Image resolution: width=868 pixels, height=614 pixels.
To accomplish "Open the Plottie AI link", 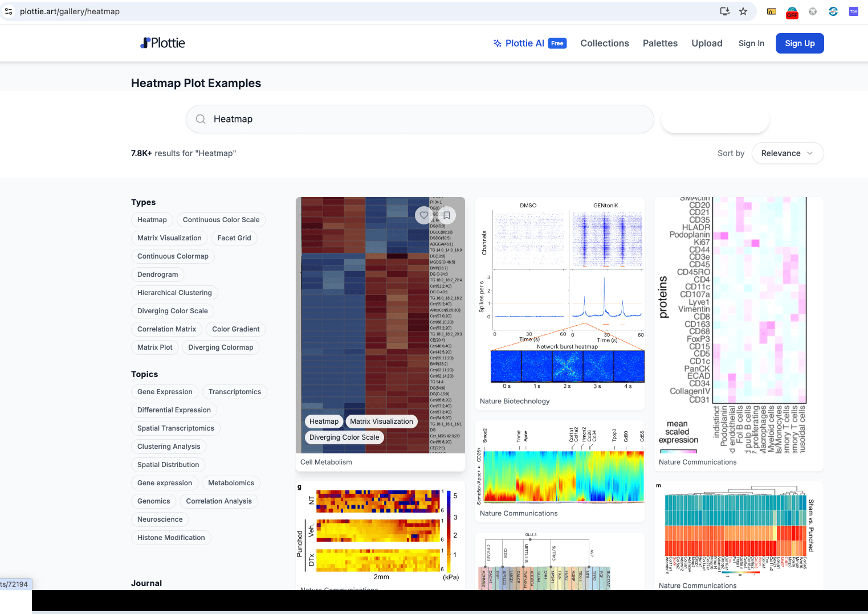I will pyautogui.click(x=529, y=43).
